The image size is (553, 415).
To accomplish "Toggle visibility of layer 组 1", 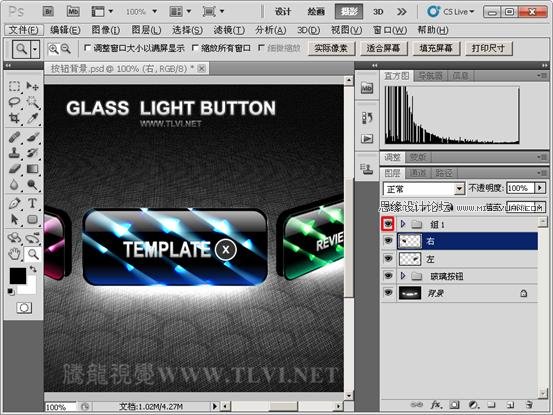I will (388, 224).
